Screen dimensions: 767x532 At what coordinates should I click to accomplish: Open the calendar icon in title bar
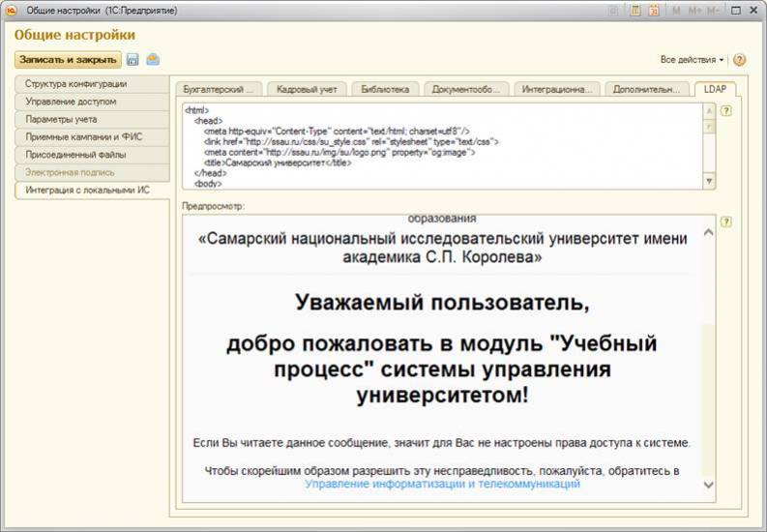click(654, 11)
